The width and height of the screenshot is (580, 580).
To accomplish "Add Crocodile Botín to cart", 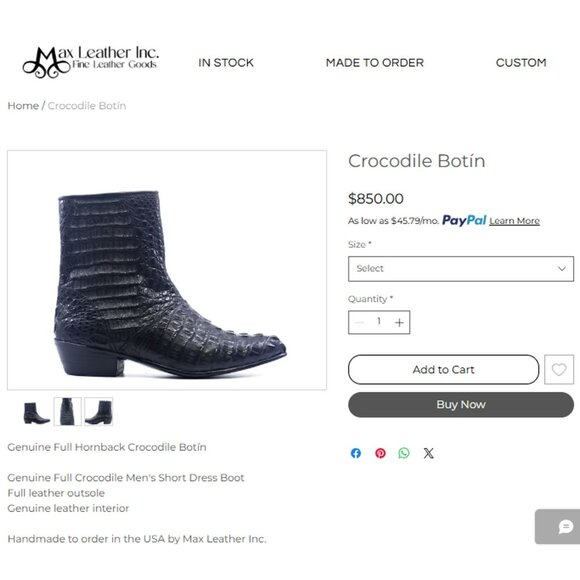I will click(x=444, y=370).
